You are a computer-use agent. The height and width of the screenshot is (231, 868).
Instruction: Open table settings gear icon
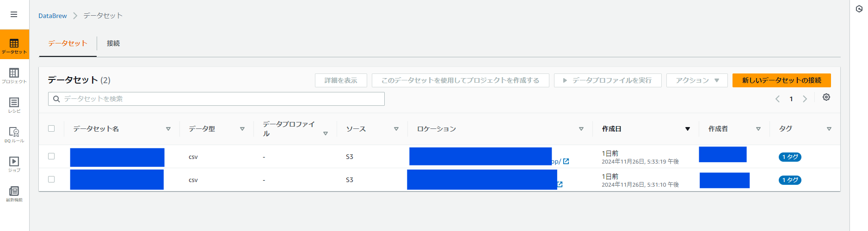coord(826,97)
